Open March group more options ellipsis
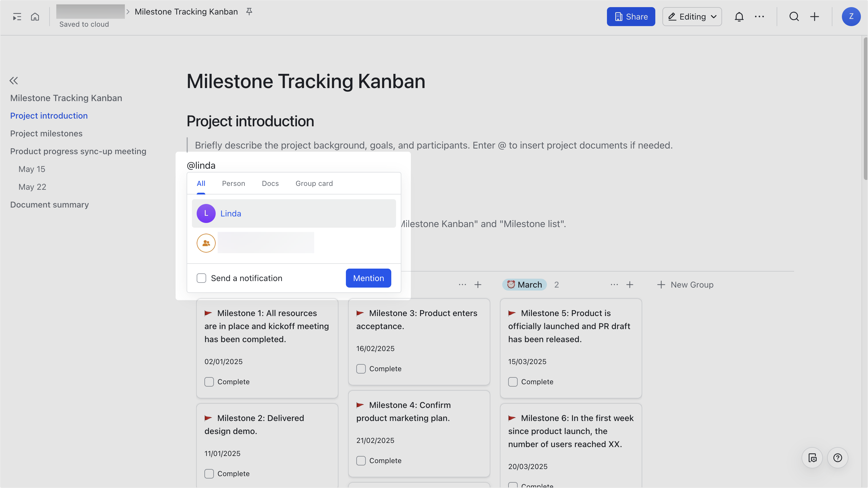The height and width of the screenshot is (488, 868). coord(614,285)
